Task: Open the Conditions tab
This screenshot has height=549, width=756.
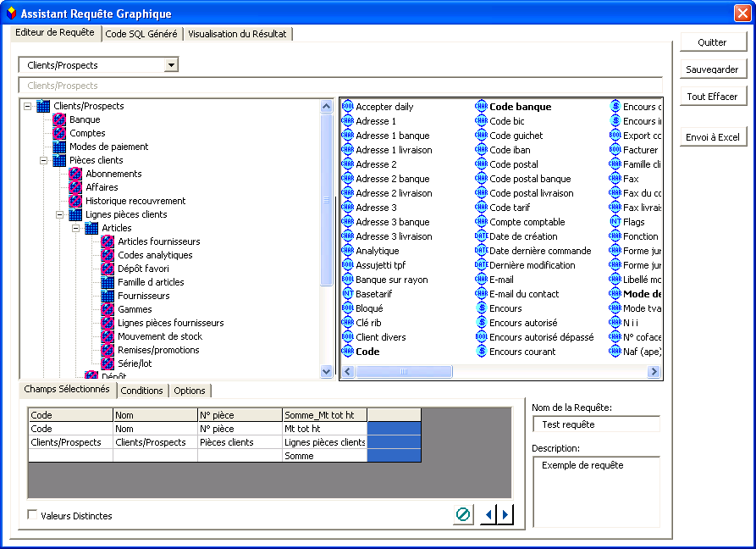Action: [x=141, y=391]
